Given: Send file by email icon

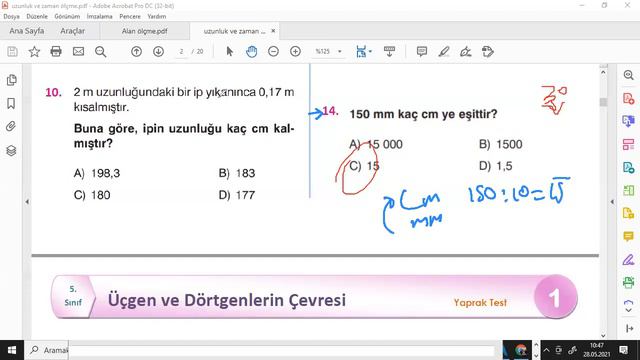Looking at the screenshot, I should [78, 51].
